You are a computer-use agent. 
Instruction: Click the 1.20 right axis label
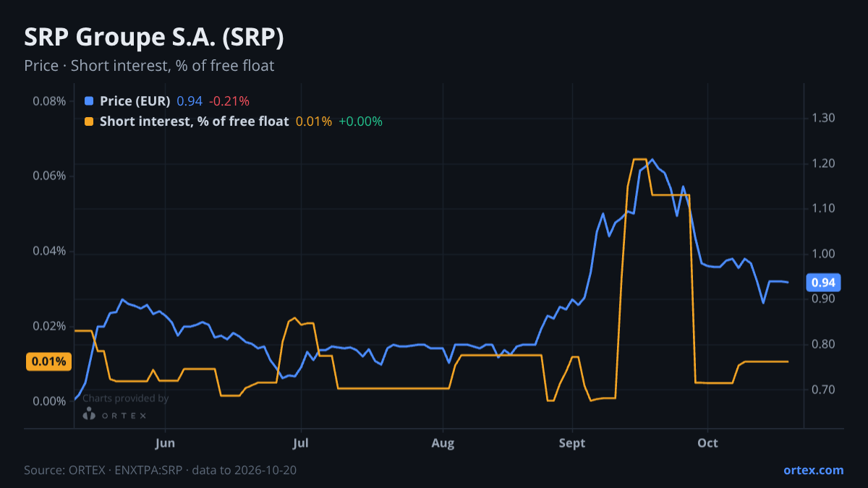(x=824, y=163)
